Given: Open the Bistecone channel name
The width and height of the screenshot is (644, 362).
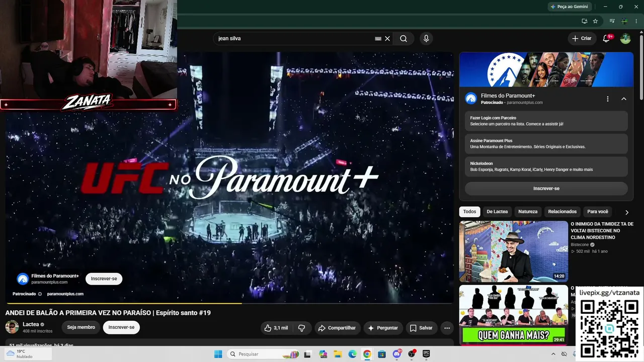Looking at the screenshot, I should point(580,245).
